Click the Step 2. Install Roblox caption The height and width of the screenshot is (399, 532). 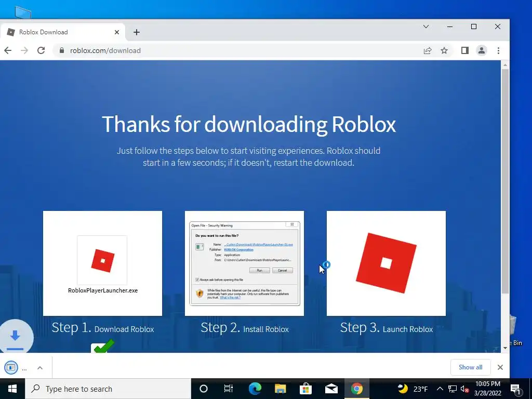click(245, 328)
